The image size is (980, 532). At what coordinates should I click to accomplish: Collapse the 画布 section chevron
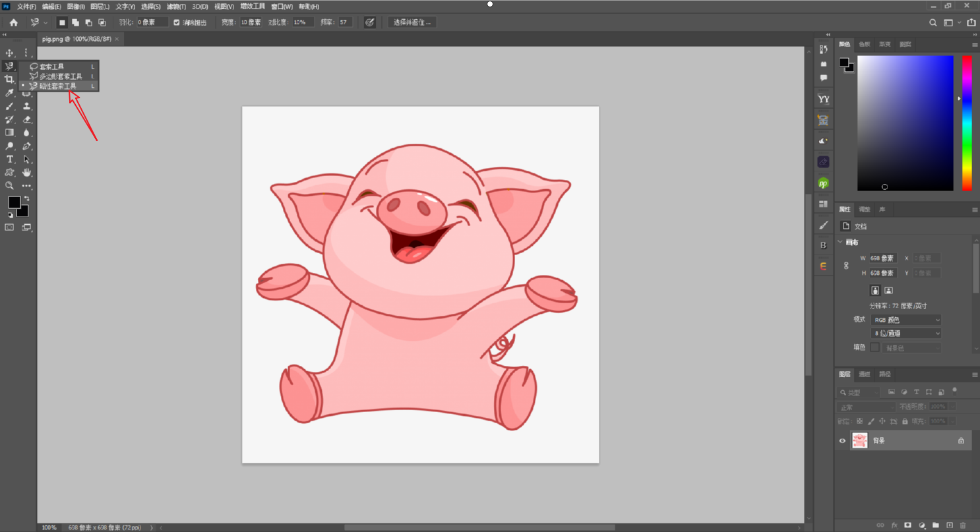tap(840, 242)
